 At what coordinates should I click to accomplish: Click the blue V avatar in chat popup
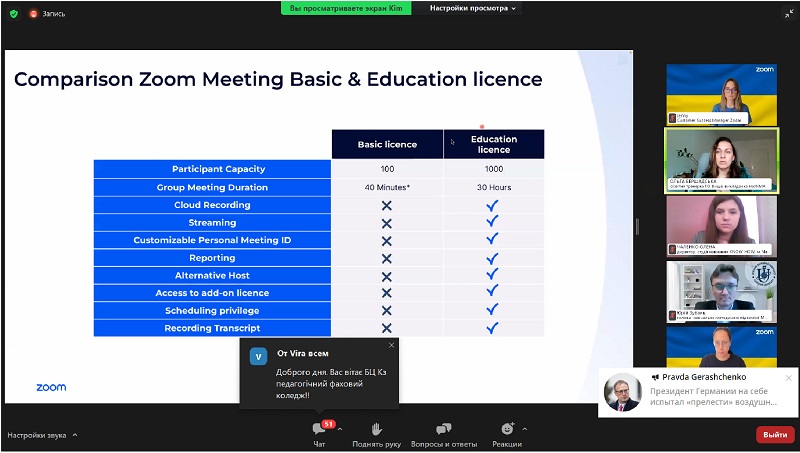258,357
